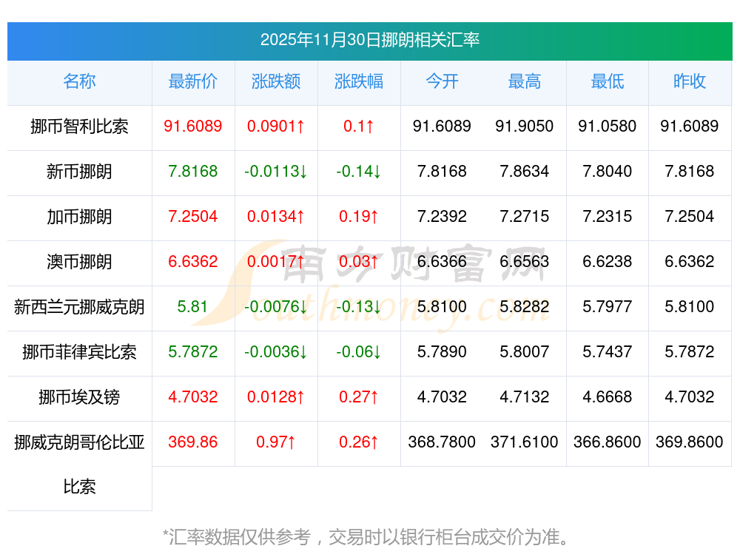Click the 2025年11月30日挪朗相关汇率 title banner
This screenshot has width=740, height=560.
(x=369, y=40)
